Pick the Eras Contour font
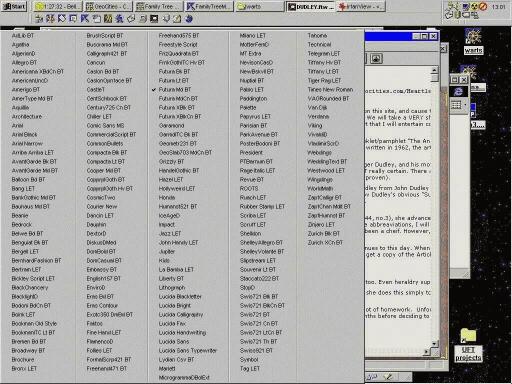512x384 pixels. pyautogui.click(x=102, y=305)
